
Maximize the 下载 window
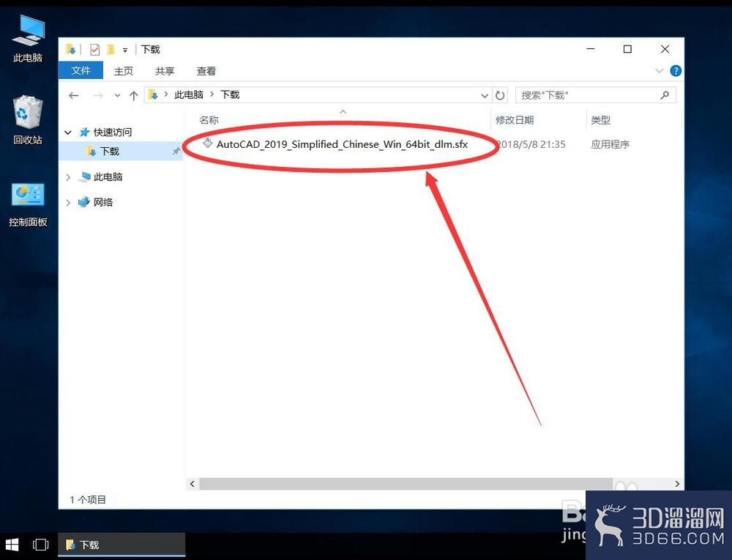tap(627, 48)
